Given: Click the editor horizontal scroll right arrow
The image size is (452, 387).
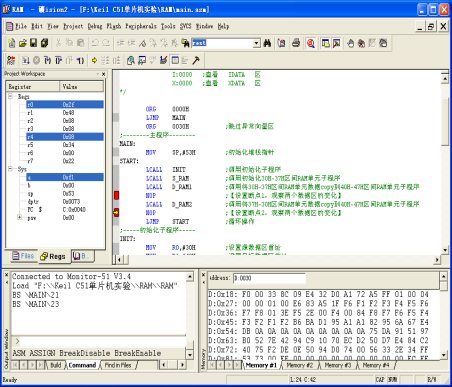Looking at the screenshot, I should click(x=437, y=259).
